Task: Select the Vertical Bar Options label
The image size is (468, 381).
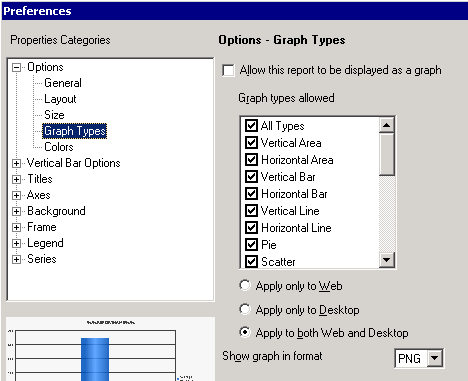Action: [x=73, y=163]
